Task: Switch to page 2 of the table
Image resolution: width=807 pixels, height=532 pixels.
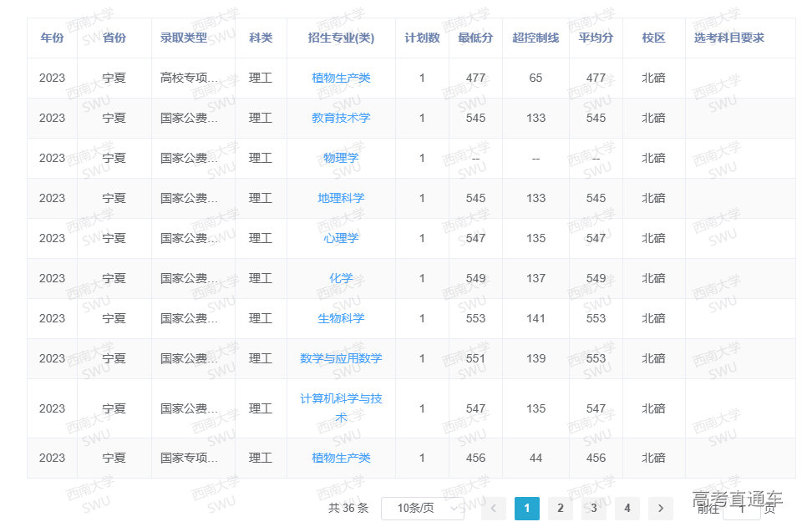Action: (561, 508)
